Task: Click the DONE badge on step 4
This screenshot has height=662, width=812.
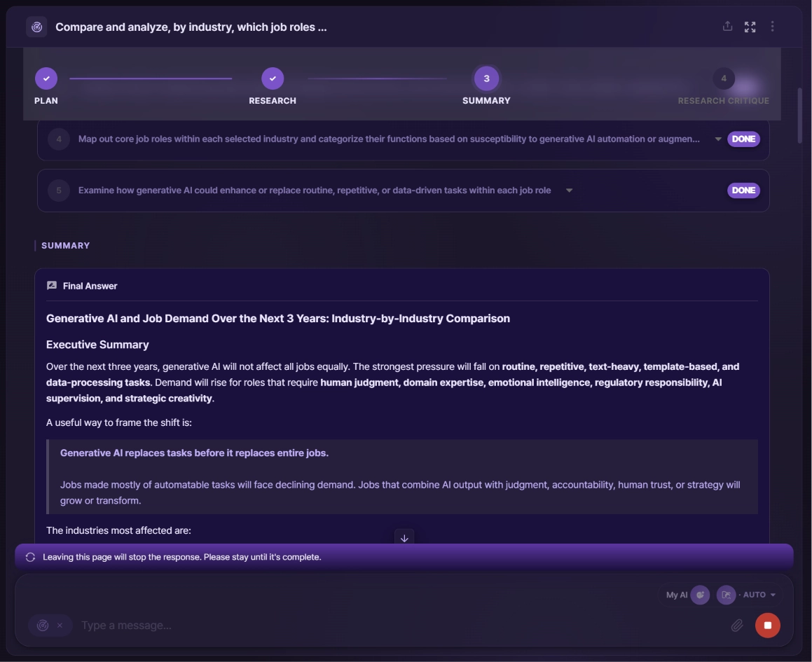Action: click(x=743, y=139)
